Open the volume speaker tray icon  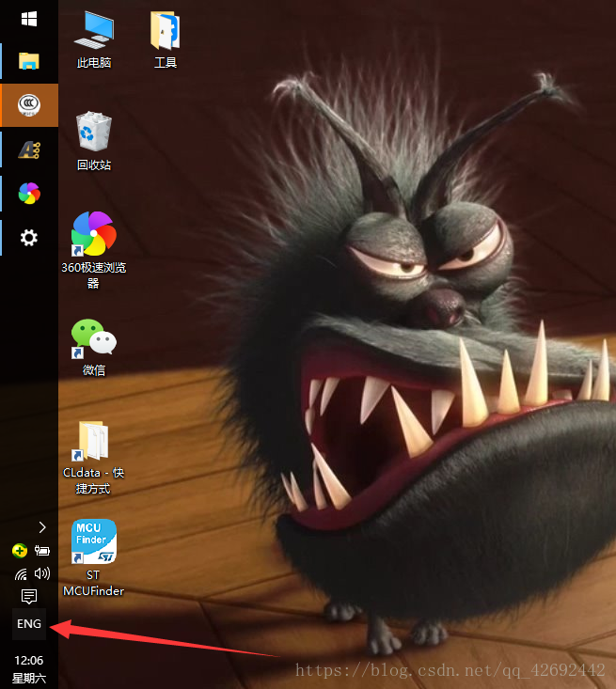tap(42, 573)
